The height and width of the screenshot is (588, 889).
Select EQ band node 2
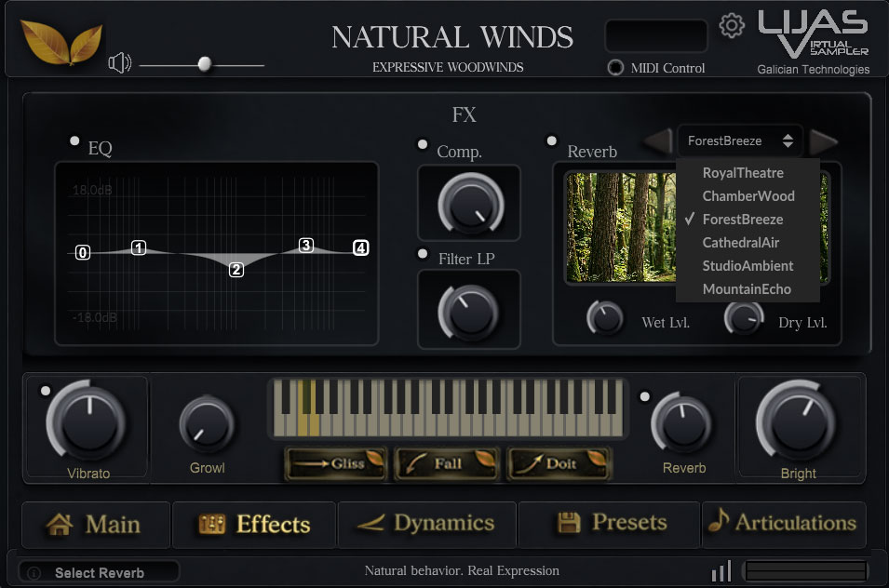point(236,270)
